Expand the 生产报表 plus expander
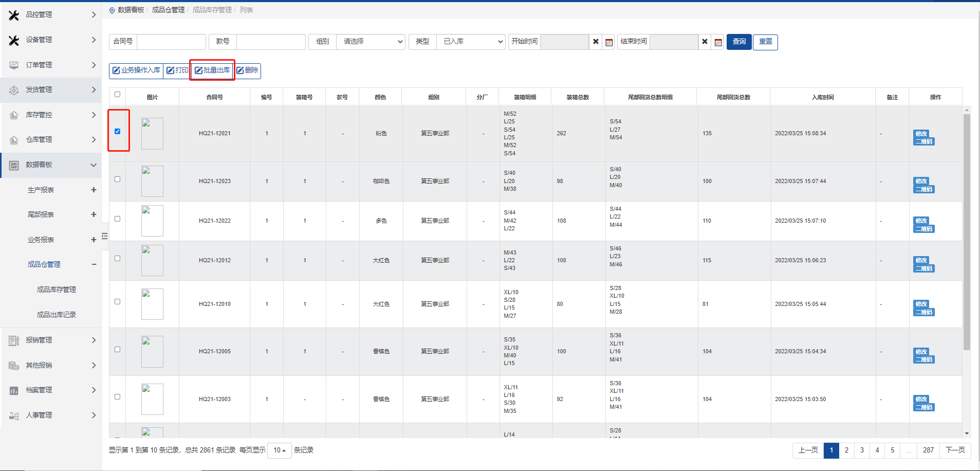 pos(94,190)
